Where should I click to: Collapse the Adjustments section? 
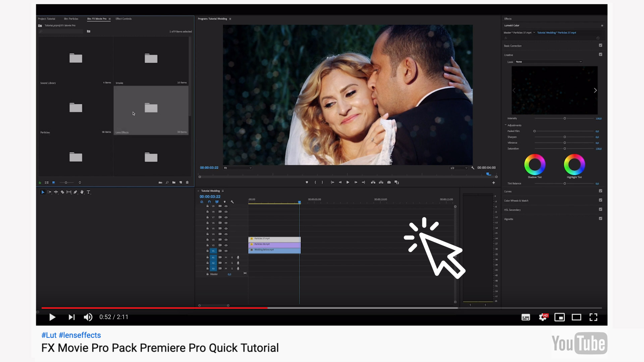[505, 125]
